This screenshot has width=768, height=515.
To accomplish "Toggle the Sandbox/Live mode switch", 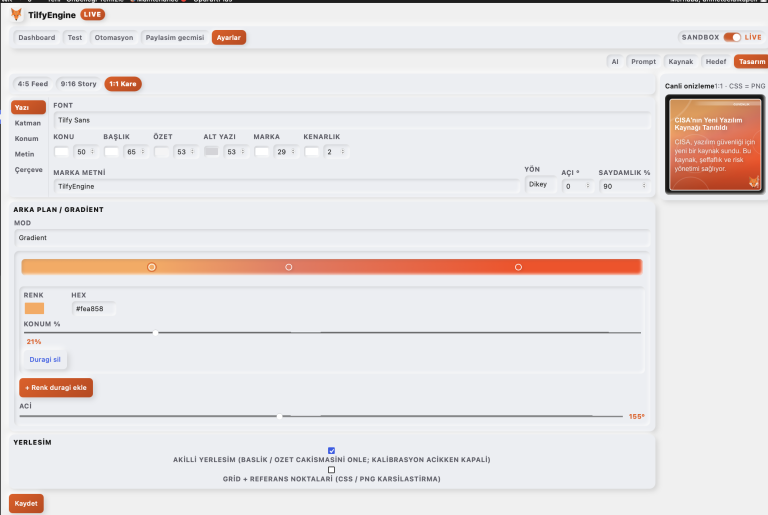I will pyautogui.click(x=732, y=37).
